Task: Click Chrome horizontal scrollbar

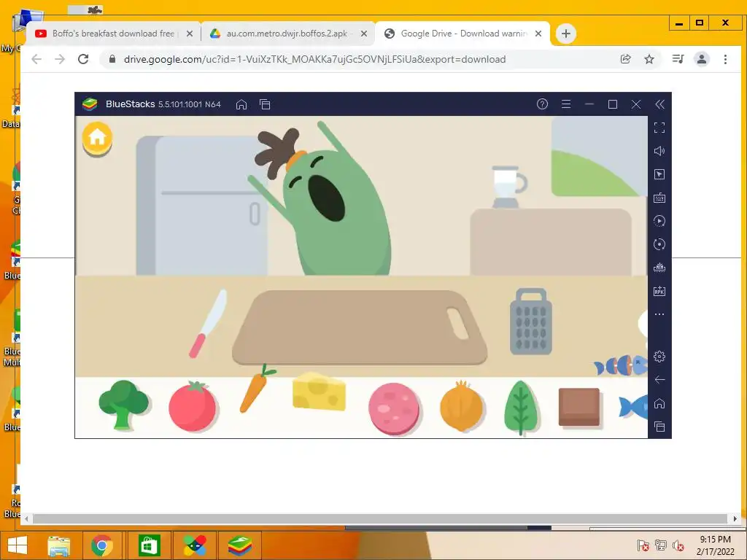Action: tap(379, 518)
